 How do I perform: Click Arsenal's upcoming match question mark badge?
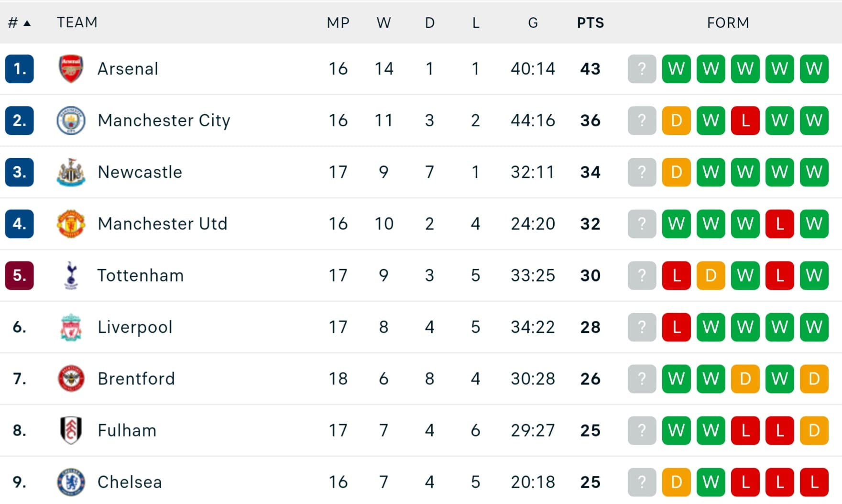(x=642, y=69)
